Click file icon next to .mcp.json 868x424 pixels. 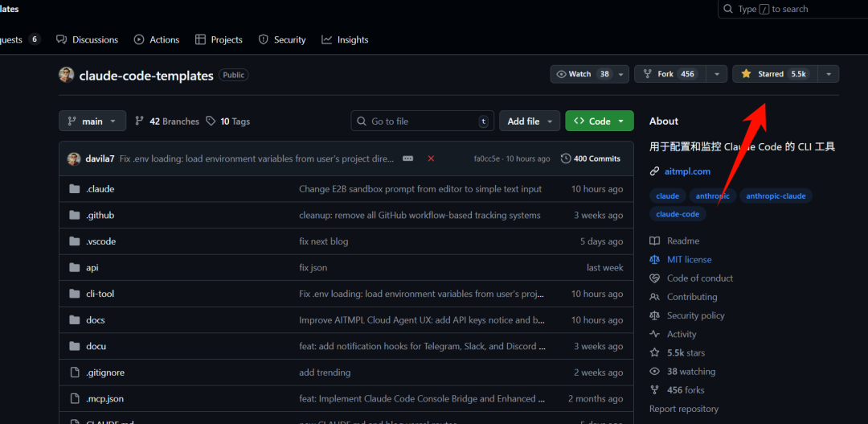tap(75, 398)
